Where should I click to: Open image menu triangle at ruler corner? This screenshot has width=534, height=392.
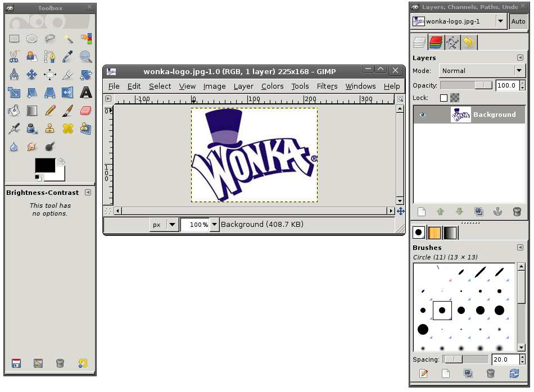coord(108,99)
